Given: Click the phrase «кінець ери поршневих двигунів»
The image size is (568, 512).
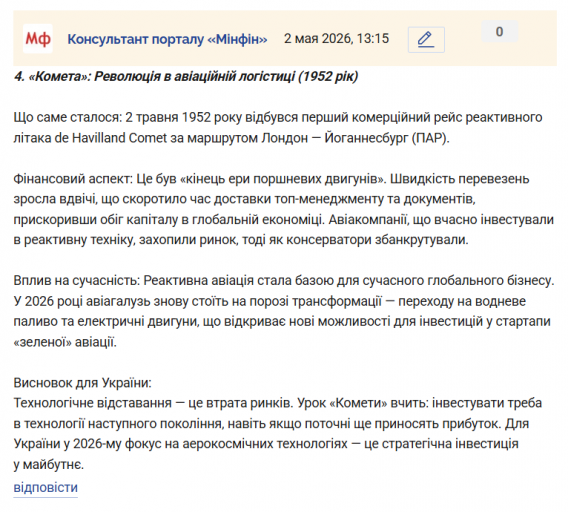Looking at the screenshot, I should click(283, 179).
